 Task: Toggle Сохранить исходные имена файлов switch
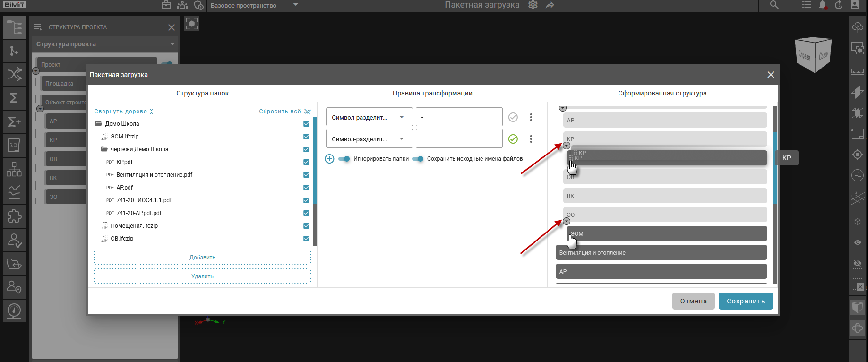pyautogui.click(x=418, y=159)
